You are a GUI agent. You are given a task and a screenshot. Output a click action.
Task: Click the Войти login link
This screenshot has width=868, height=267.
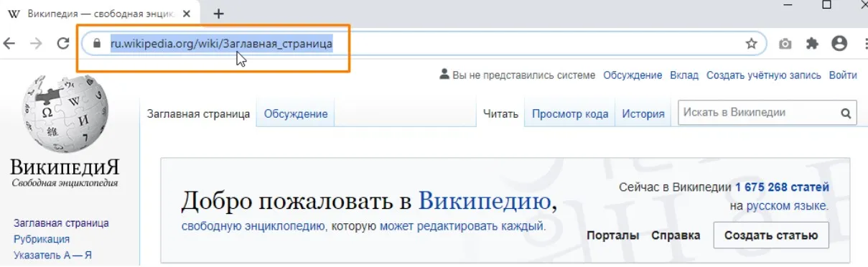coord(843,75)
